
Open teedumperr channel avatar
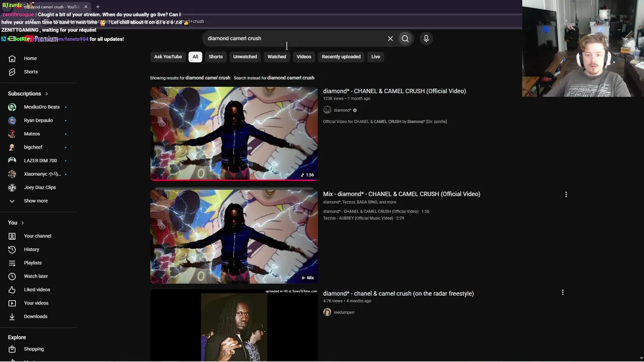point(327,312)
